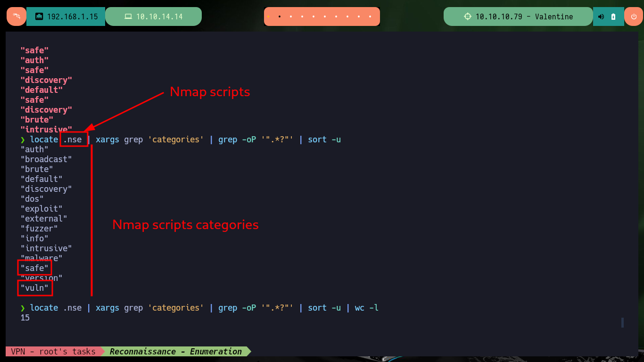The width and height of the screenshot is (644, 362).
Task: Click the "dos" category line
Action: tap(32, 199)
